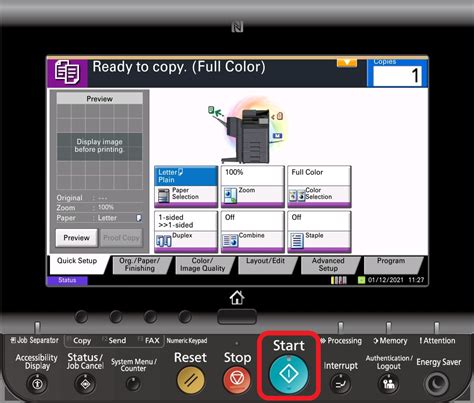The height and width of the screenshot is (403, 474).
Task: Open the Color Selection tile
Action: tap(319, 187)
